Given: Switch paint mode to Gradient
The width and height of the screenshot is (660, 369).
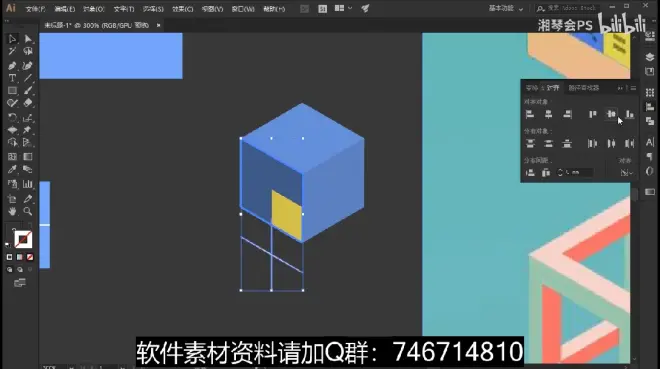Looking at the screenshot, I should click(x=20, y=257).
